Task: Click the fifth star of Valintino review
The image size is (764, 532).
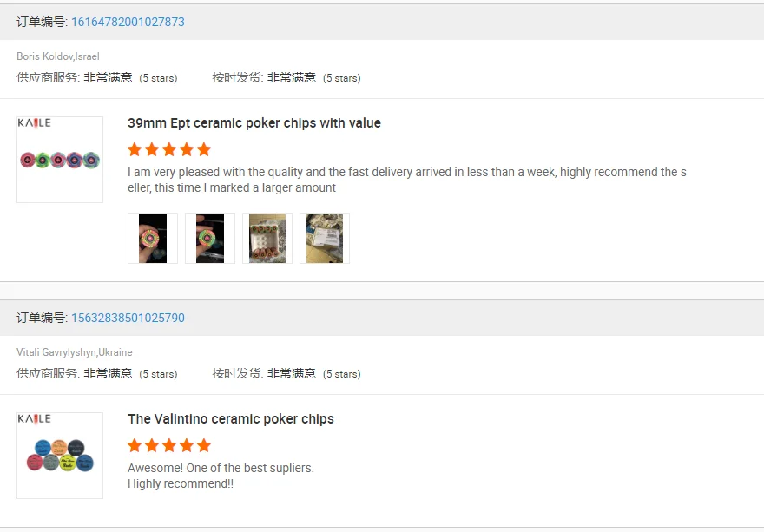Action: pyautogui.click(x=204, y=445)
